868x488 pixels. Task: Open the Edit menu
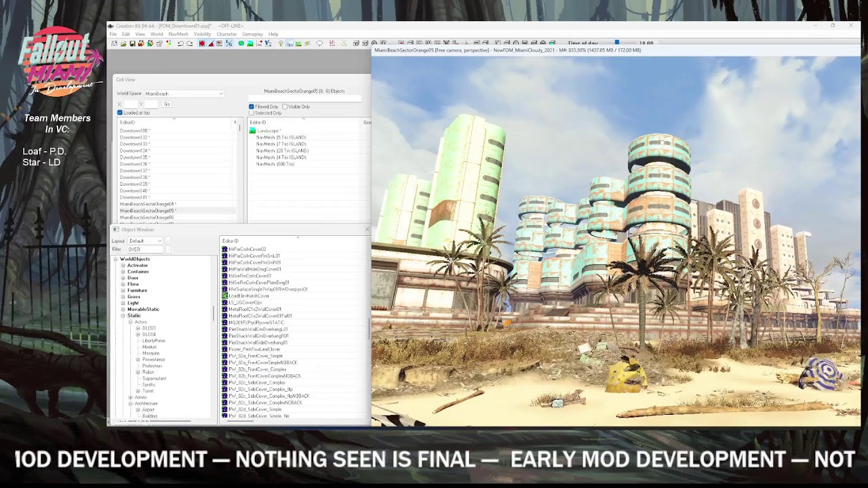coord(125,34)
